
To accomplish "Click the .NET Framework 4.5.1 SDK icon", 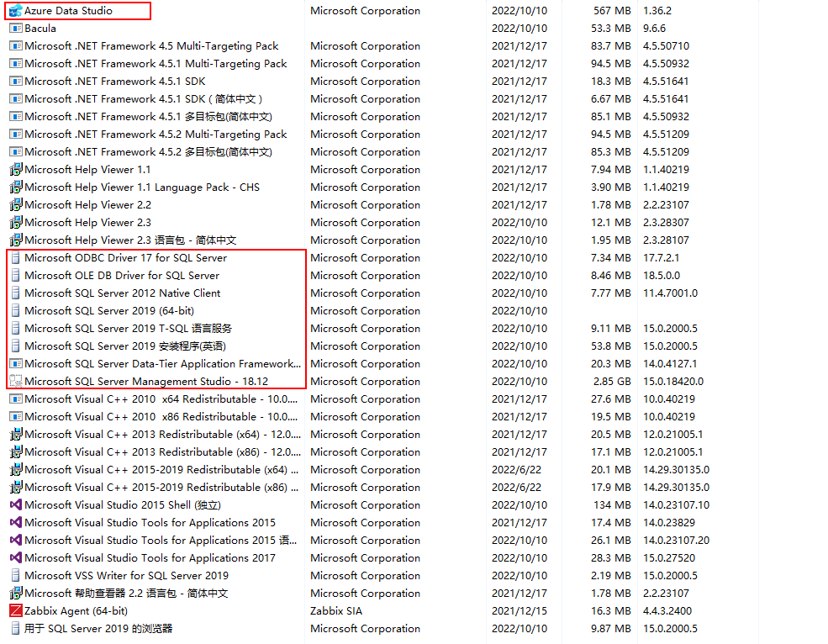I will coord(16,82).
